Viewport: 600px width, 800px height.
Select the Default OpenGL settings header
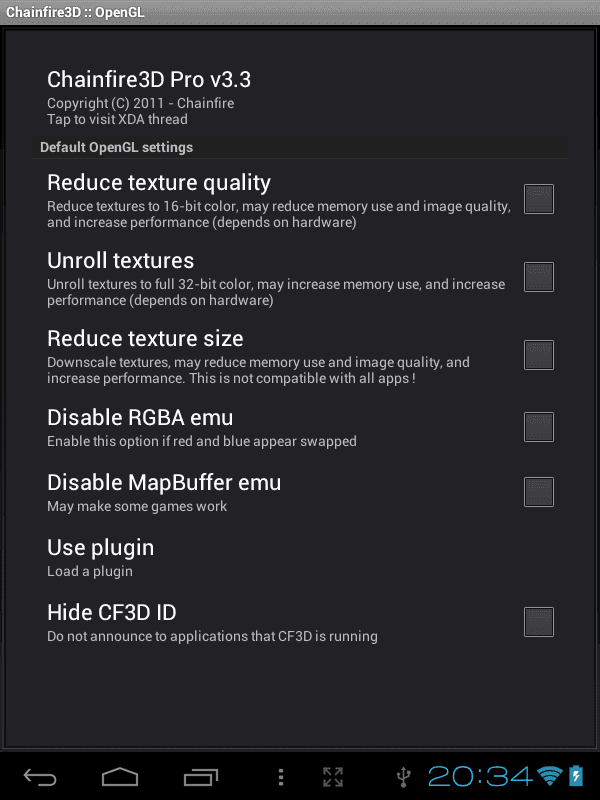tap(300, 147)
